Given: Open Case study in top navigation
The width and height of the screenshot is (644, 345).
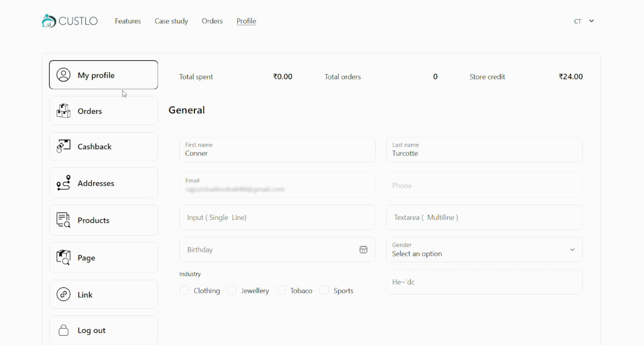Looking at the screenshot, I should point(171,21).
